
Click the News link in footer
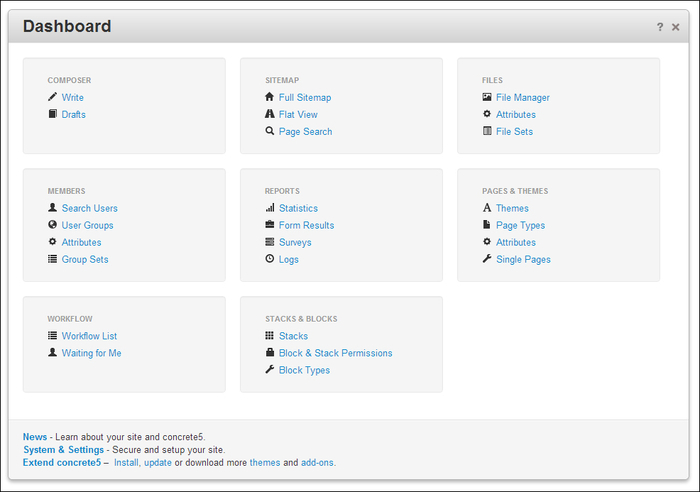click(x=35, y=437)
